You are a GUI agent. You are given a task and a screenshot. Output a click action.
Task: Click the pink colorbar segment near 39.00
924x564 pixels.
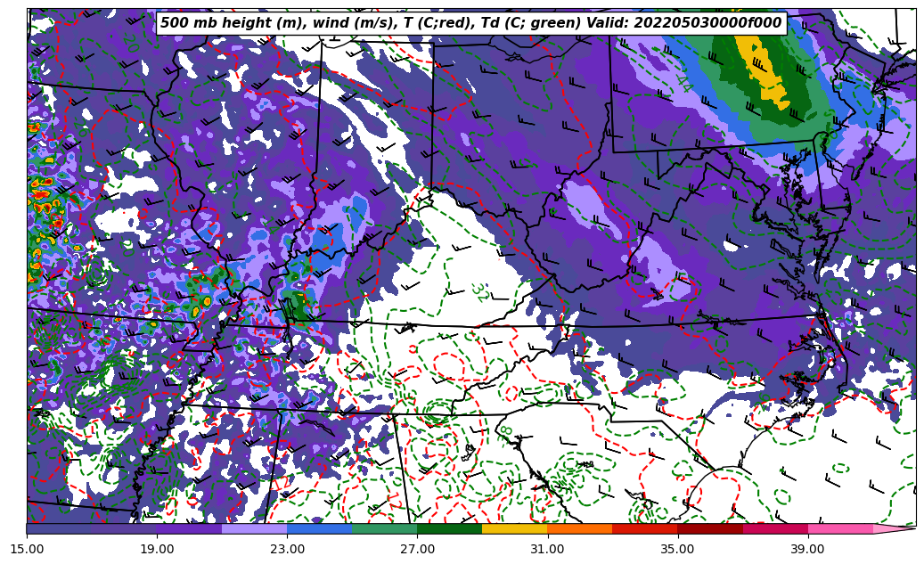(839, 528)
